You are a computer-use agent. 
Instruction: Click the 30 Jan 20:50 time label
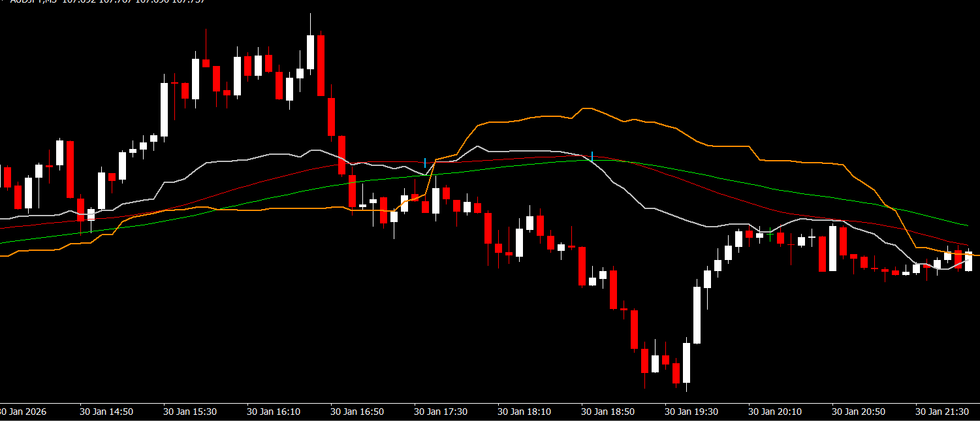[859, 412]
